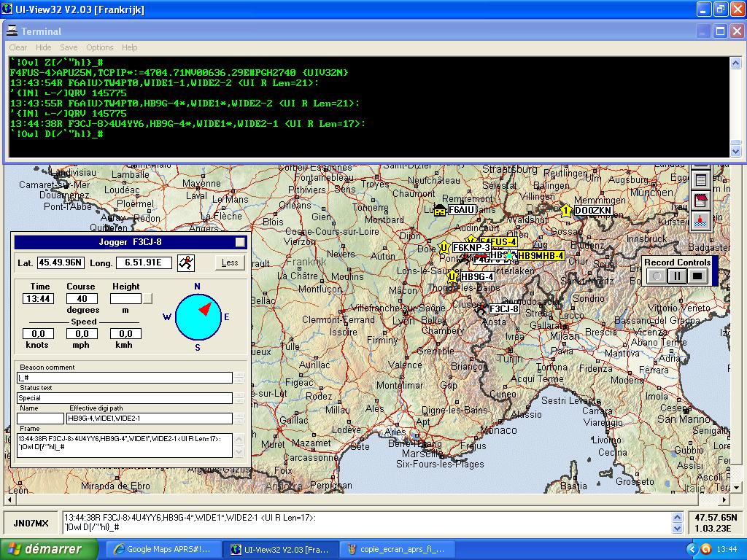Viewport: 747px width, 560px height.
Task: Click the Status text field showing Special
Action: click(125, 398)
